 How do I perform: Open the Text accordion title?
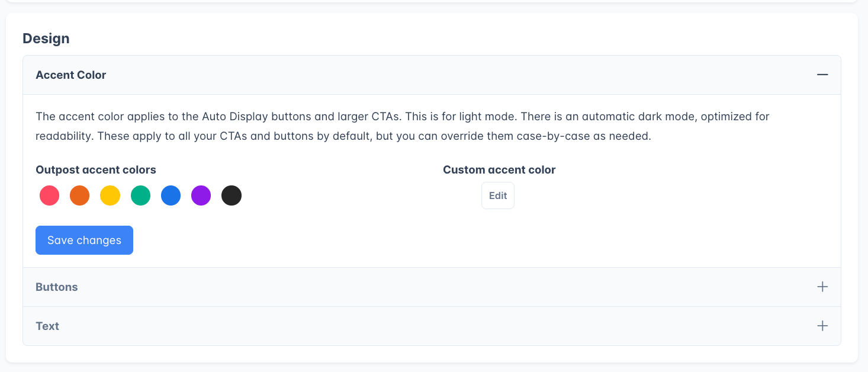click(47, 326)
